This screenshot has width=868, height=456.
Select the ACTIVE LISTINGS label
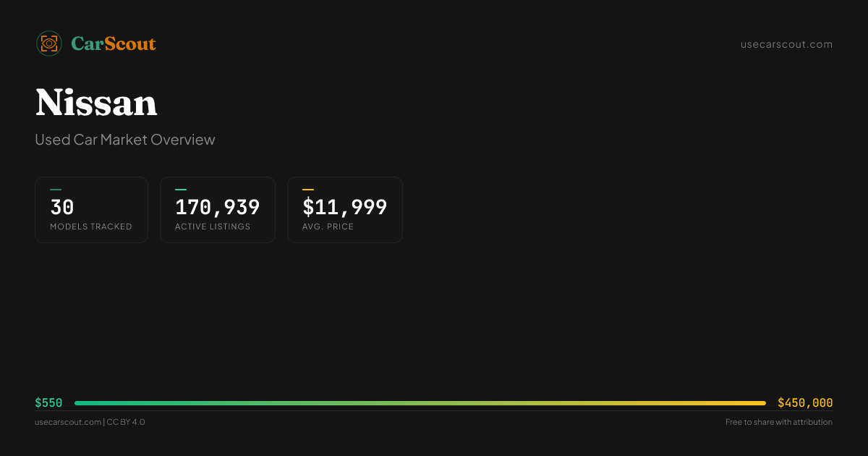[x=213, y=227]
